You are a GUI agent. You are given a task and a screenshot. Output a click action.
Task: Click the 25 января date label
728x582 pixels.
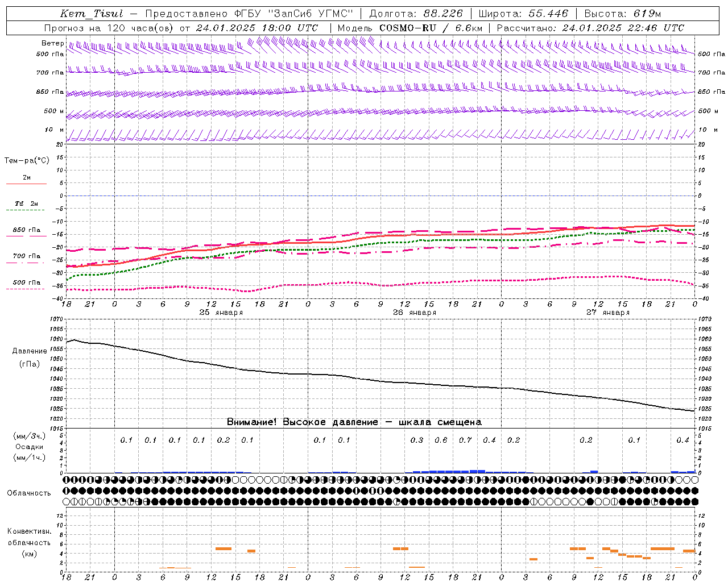pos(221,313)
